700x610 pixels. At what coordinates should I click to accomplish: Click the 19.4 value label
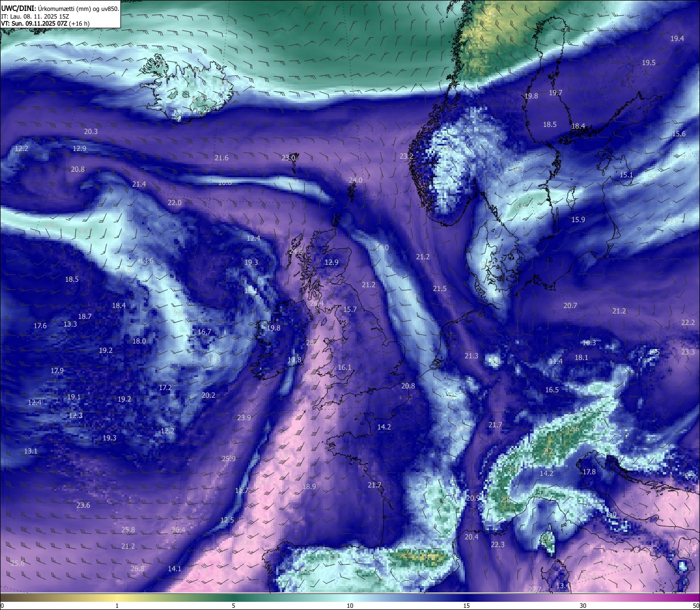pos(677,39)
